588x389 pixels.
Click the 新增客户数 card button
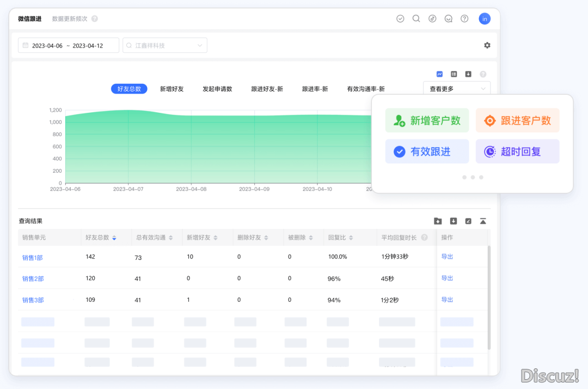pyautogui.click(x=427, y=120)
